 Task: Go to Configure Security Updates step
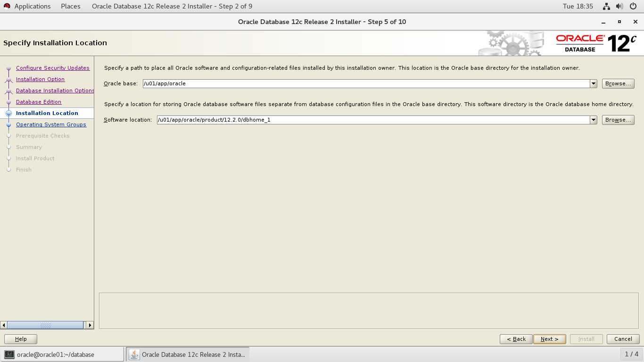coord(53,68)
